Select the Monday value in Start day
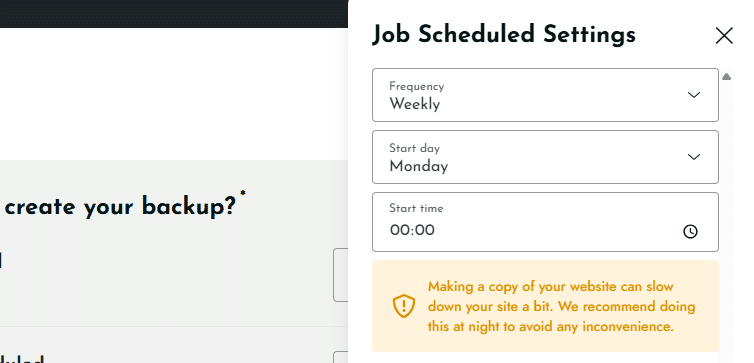The width and height of the screenshot is (754, 363). coord(418,166)
